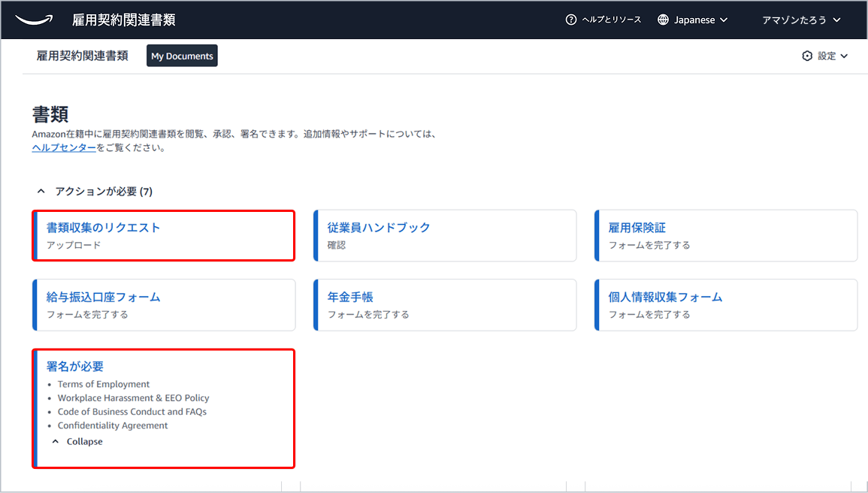Open 雇用保険証 form
Image resolution: width=868 pixels, height=493 pixels.
[x=637, y=228]
